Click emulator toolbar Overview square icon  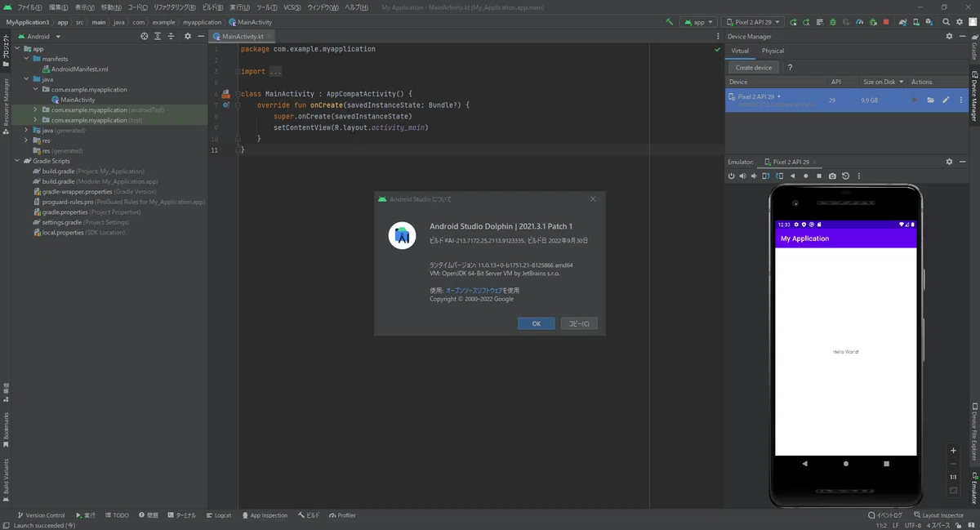click(x=818, y=176)
